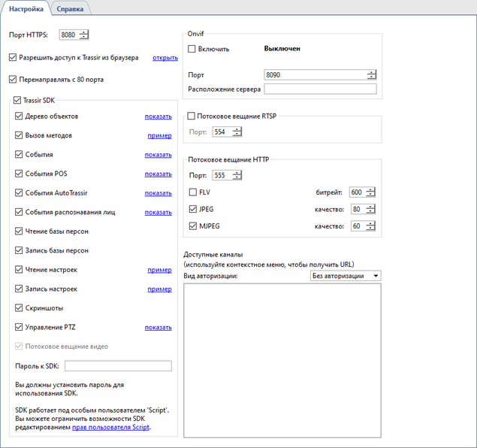Open the Настройка tab
The image size is (477, 448).
pyautogui.click(x=26, y=8)
